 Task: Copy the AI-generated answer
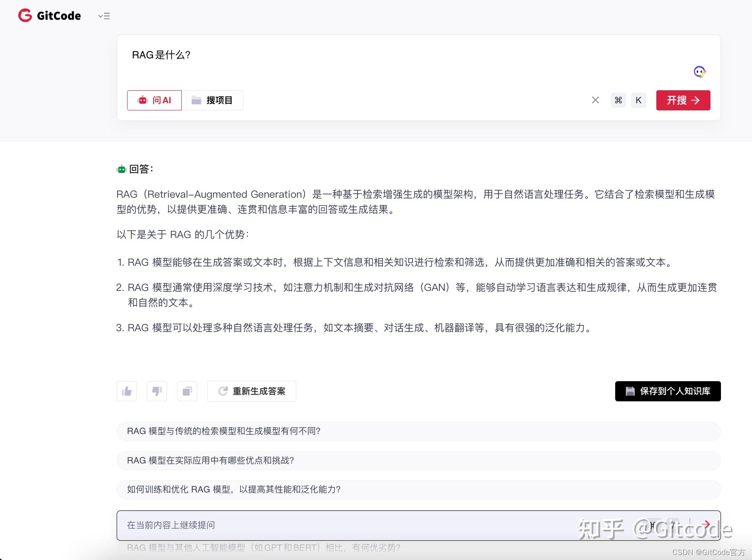[187, 391]
